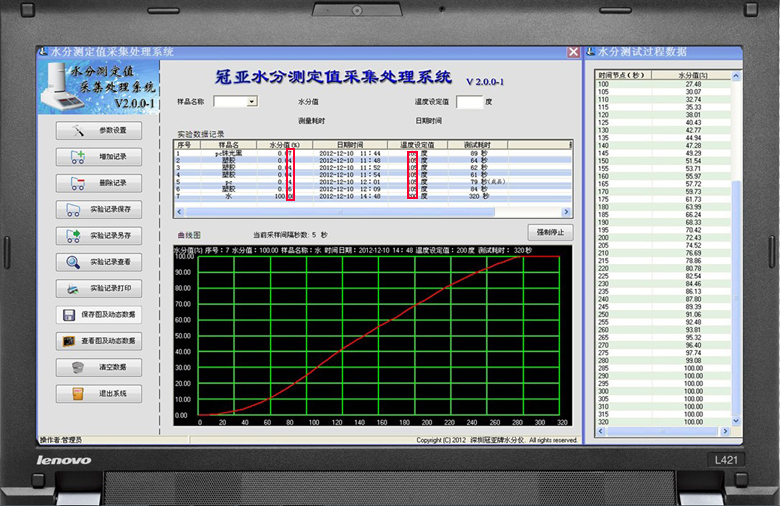Click records table horizontal scrollbar right arrow
The width and height of the screenshot is (780, 506).
coord(566,212)
